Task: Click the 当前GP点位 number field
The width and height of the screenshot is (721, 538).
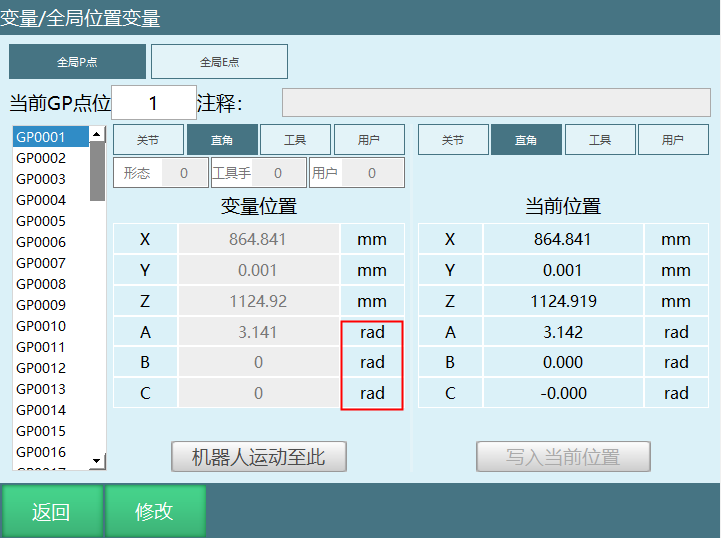Action: [154, 103]
